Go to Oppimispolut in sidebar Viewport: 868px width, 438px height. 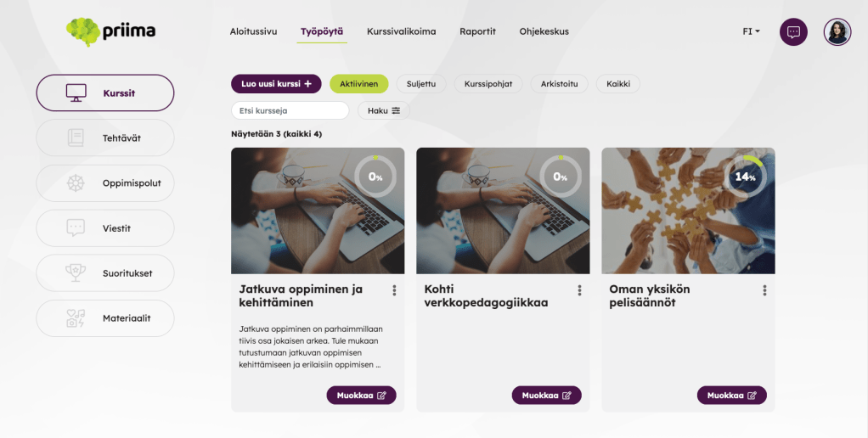tap(105, 183)
